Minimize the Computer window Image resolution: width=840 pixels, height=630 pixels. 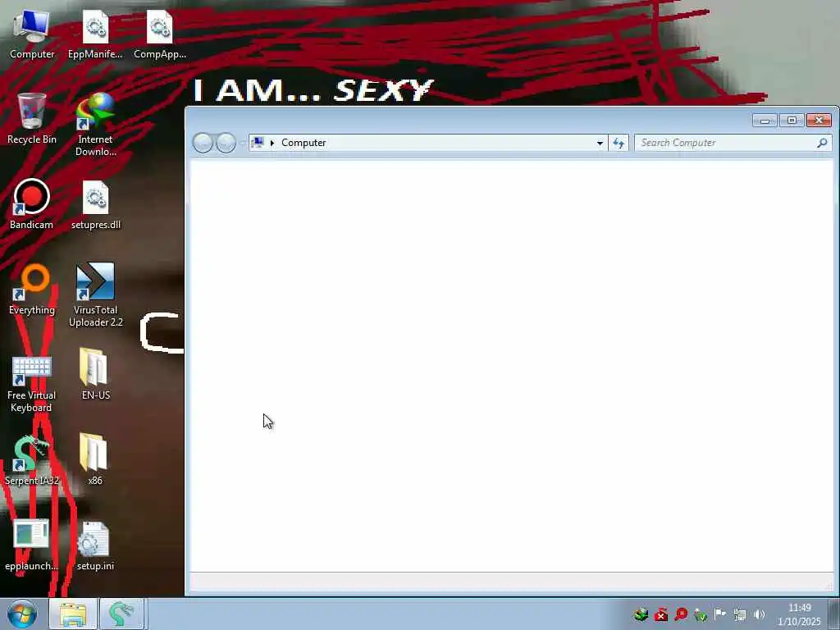tap(765, 121)
